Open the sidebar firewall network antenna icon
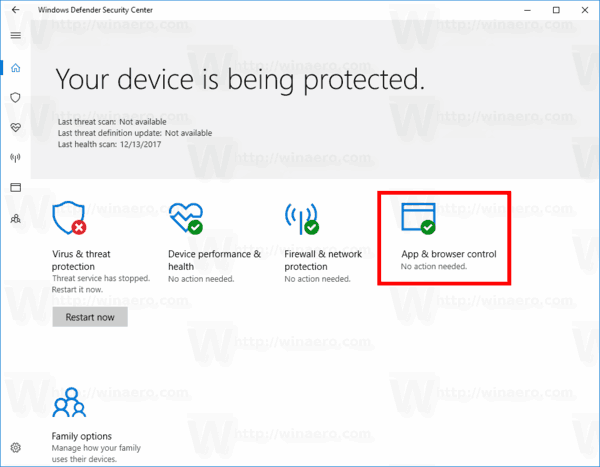Image resolution: width=600 pixels, height=467 pixels. click(15, 157)
